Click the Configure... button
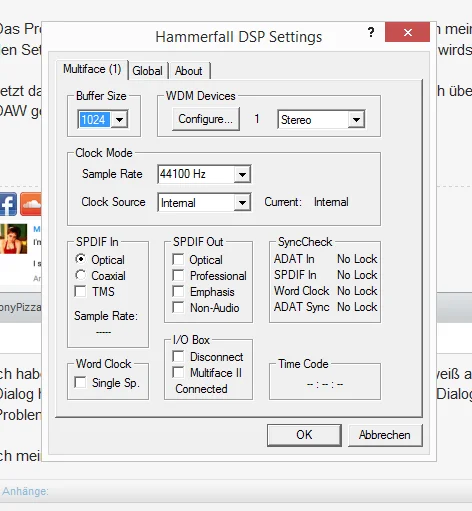 tap(206, 119)
